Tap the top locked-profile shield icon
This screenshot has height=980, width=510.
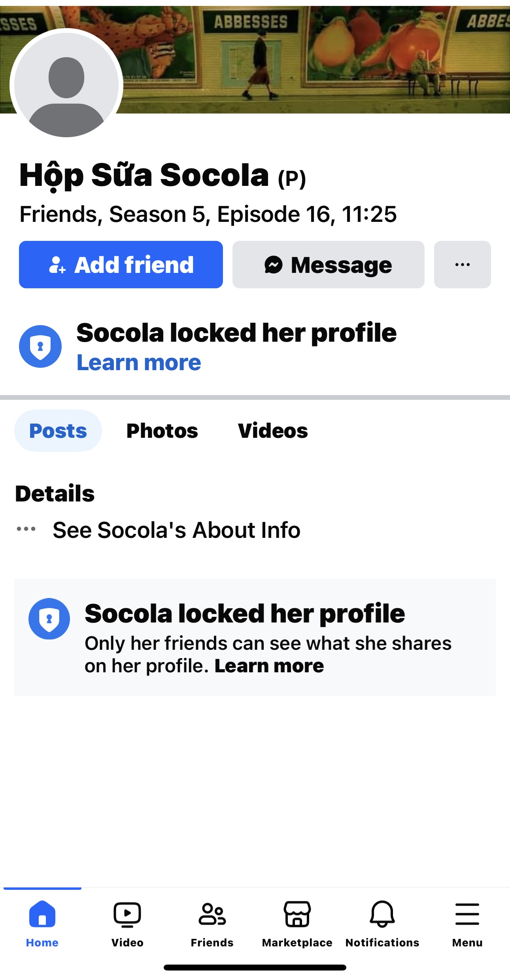tap(40, 346)
